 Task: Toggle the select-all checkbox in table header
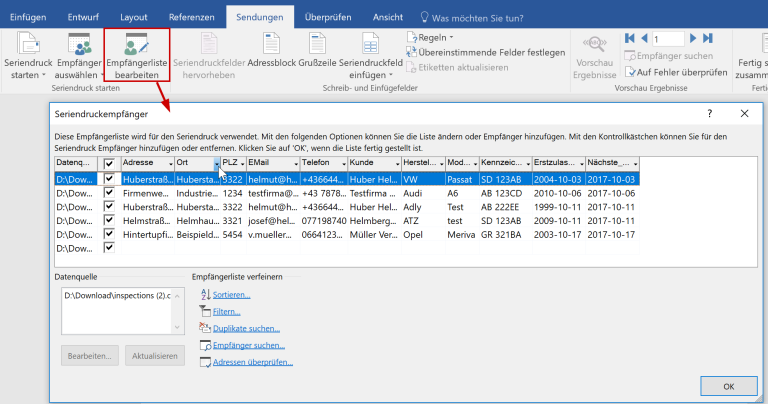coord(109,163)
